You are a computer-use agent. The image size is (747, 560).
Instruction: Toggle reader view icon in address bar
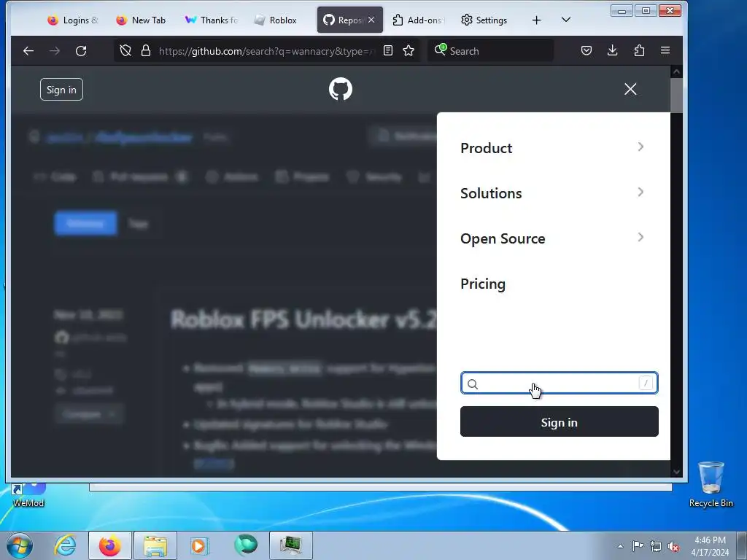tap(388, 50)
